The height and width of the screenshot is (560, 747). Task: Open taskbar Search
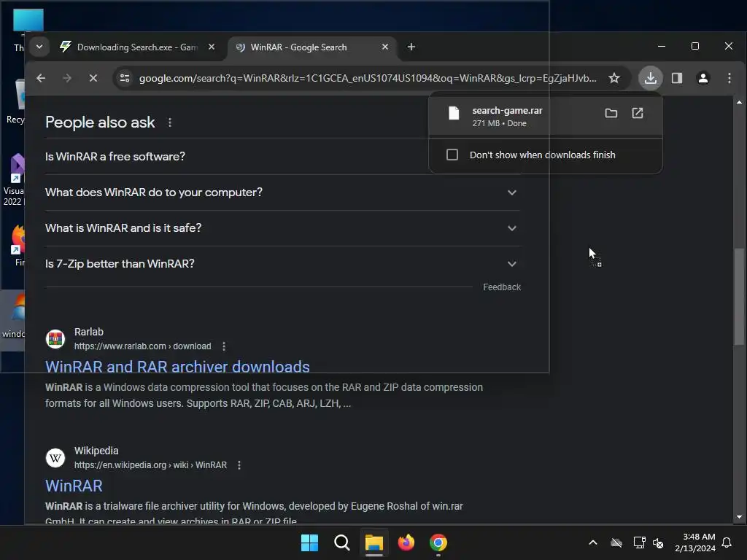[x=341, y=542]
